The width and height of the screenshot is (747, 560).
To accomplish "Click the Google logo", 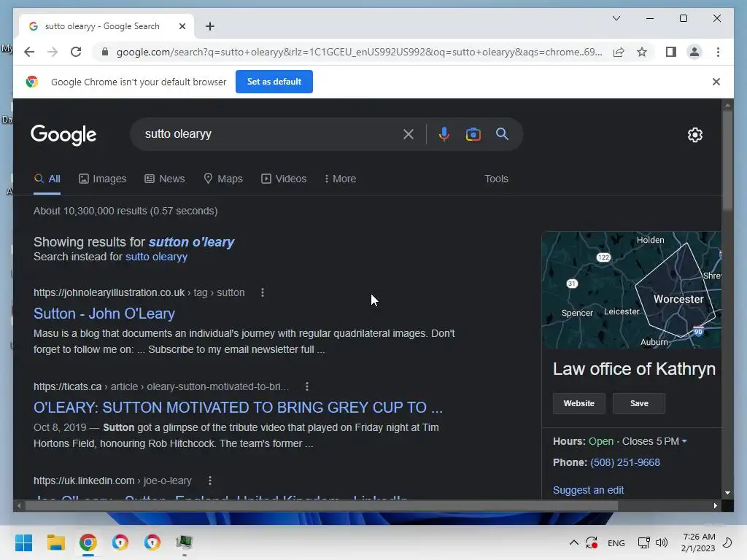I will (63, 135).
